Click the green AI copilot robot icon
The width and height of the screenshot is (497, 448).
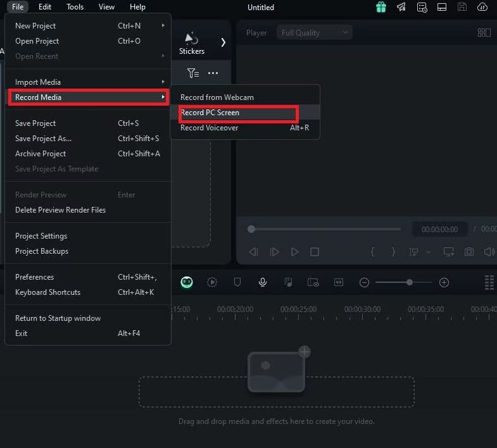click(187, 282)
